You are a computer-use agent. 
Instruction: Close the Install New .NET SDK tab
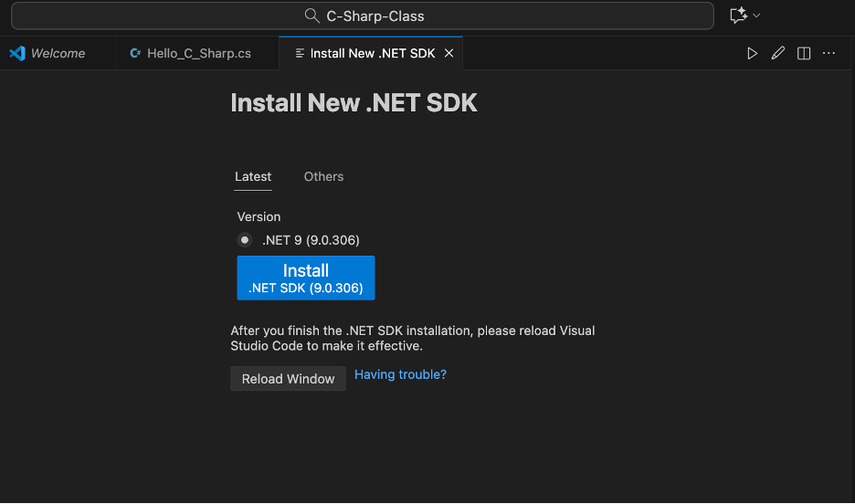click(x=449, y=53)
